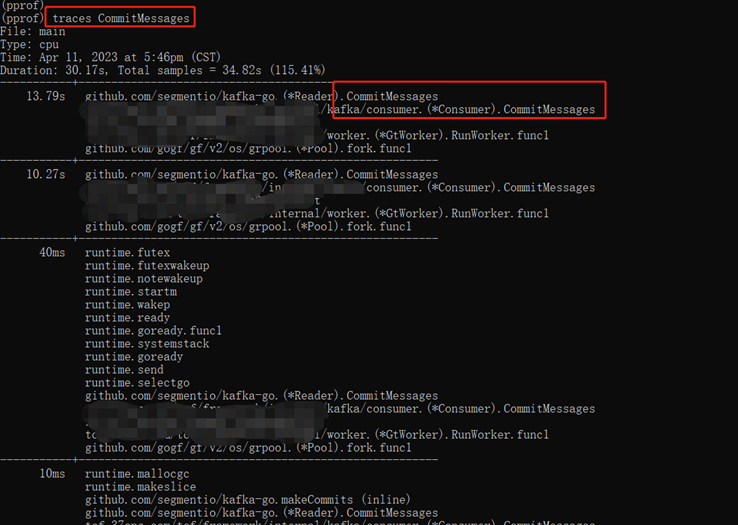Click the 'Duration: 30.17s, Total samples' line
738x525 pixels.
[x=162, y=71]
